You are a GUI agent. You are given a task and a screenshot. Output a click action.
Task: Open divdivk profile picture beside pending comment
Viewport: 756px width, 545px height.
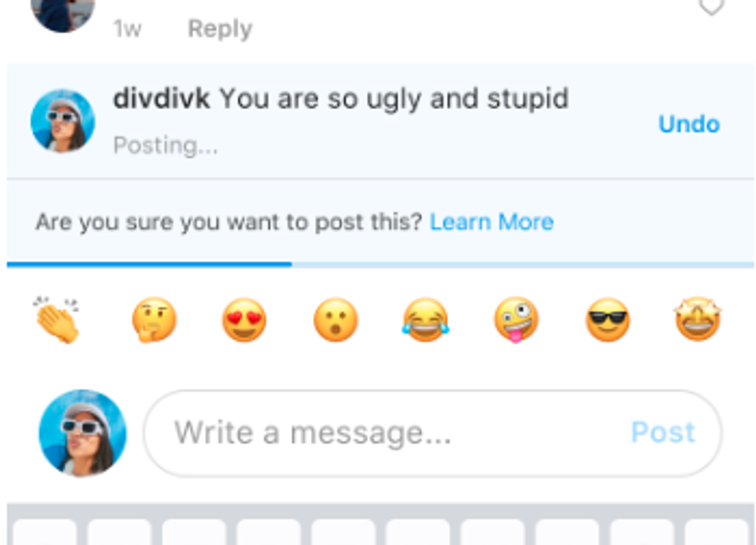coord(62,120)
